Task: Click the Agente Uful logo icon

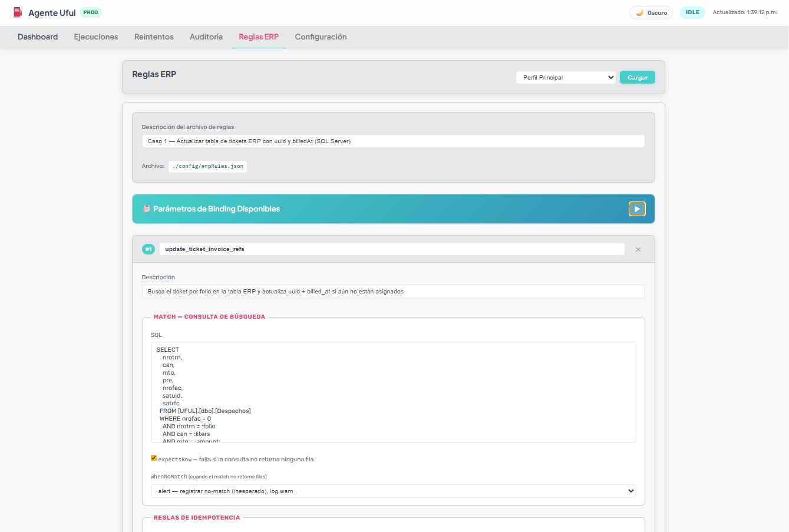Action: [x=18, y=12]
